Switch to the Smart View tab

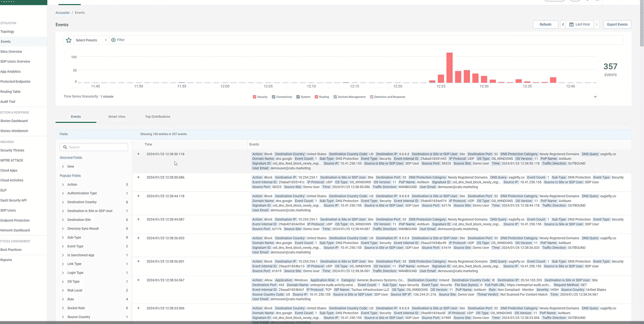click(117, 117)
